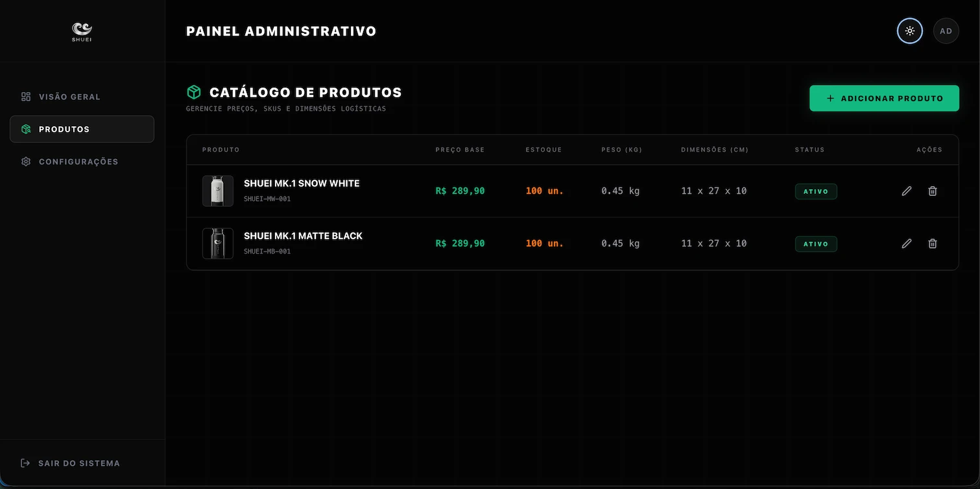Open the Visão Geral menu item
The width and height of the screenshot is (980, 489).
click(82, 97)
